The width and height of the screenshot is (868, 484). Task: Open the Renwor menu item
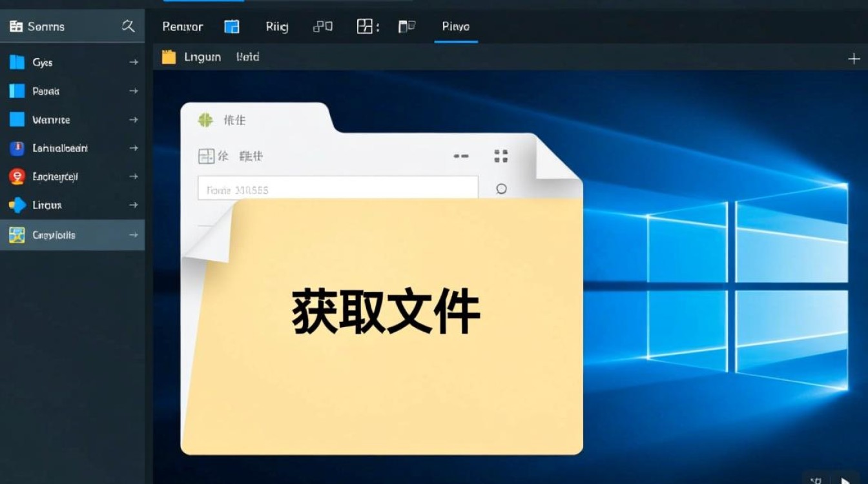(x=183, y=26)
